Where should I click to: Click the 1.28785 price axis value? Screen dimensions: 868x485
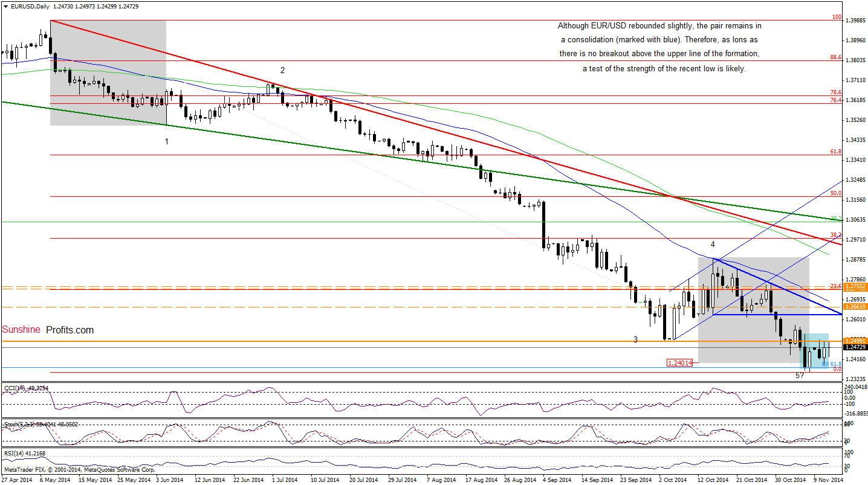point(855,260)
